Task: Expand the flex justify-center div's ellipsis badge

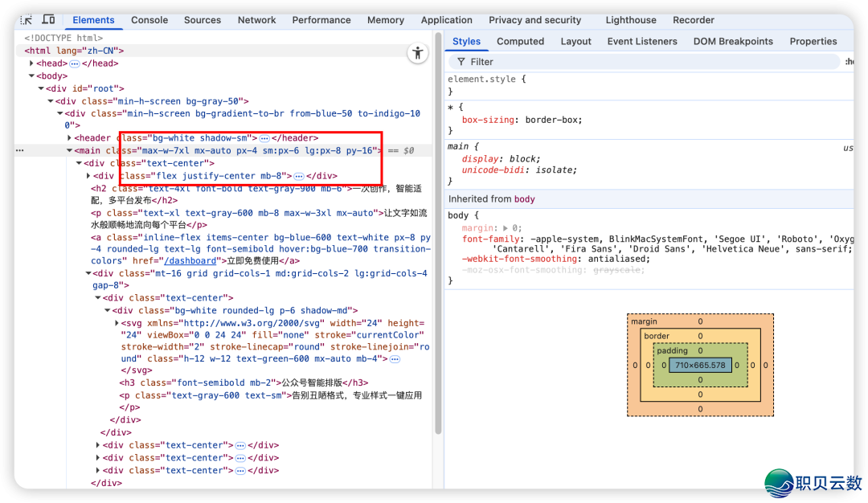Action: pyautogui.click(x=299, y=176)
